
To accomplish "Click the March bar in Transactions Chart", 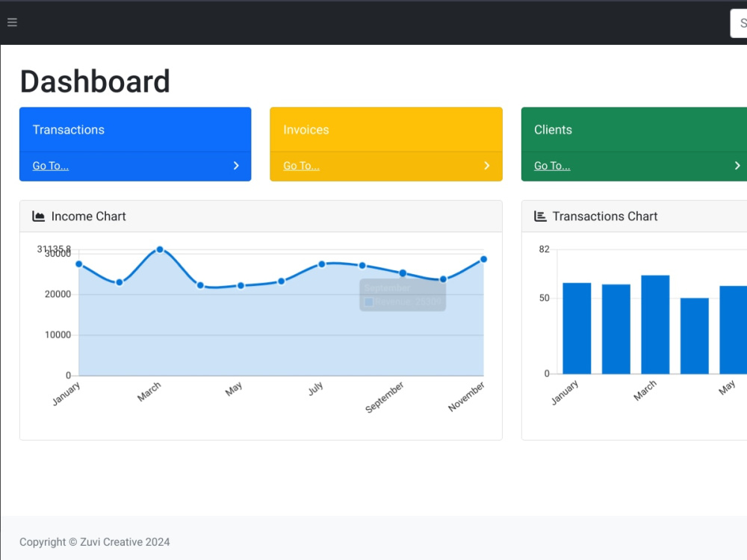I will pos(655,324).
